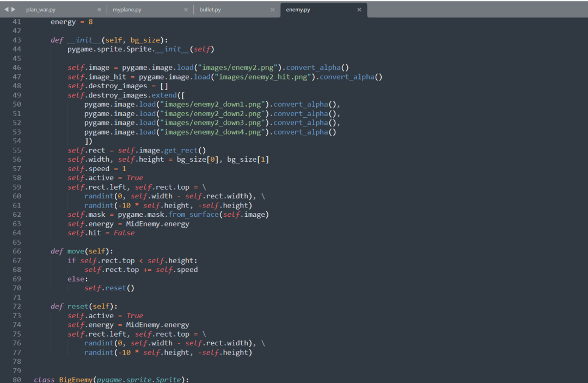Image resolution: width=588 pixels, height=383 pixels.
Task: Click the self.speed assignment on line 57
Action: tap(91, 168)
